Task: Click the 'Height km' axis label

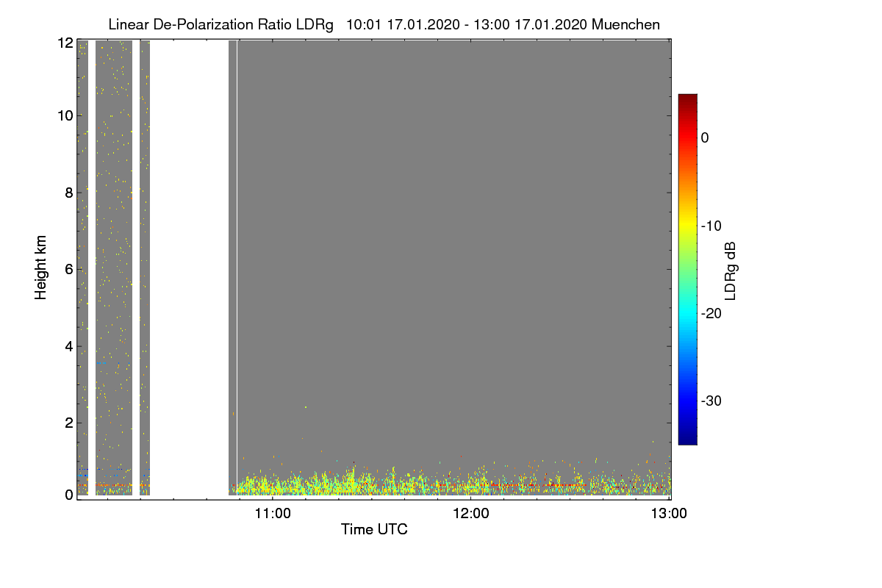Action: pyautogui.click(x=41, y=268)
